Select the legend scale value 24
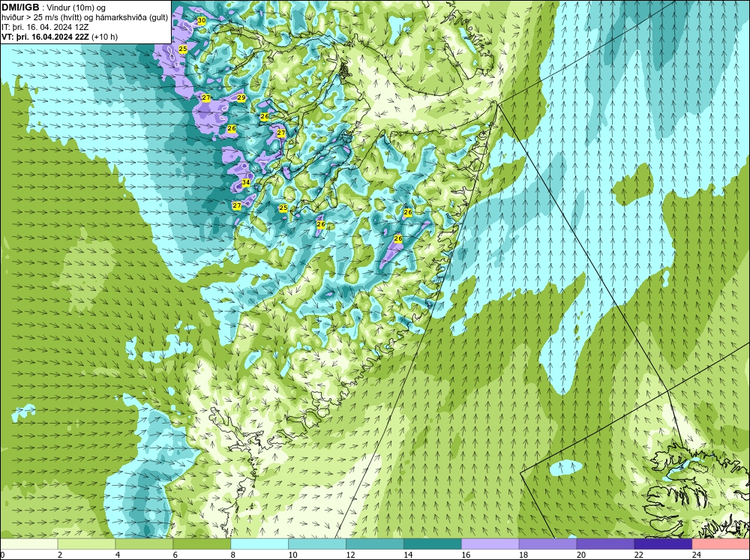Image resolution: width=750 pixels, height=560 pixels. [697, 555]
